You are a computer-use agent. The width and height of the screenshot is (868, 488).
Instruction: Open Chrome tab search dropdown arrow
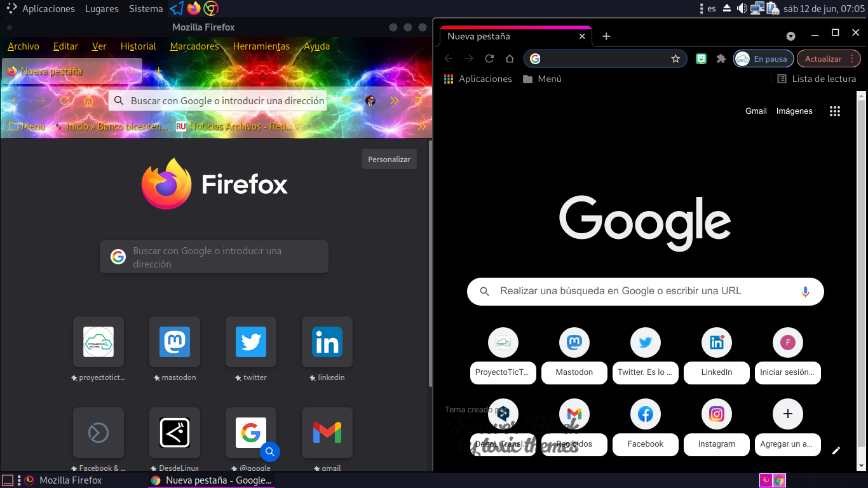click(790, 36)
